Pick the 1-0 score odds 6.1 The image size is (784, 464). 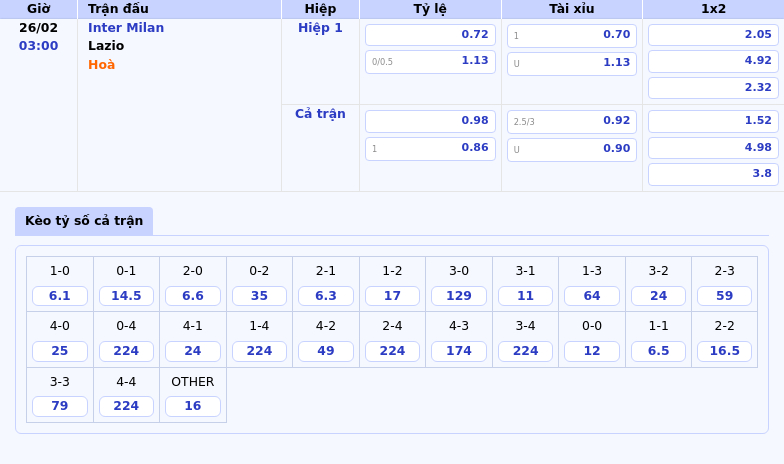pos(60,296)
